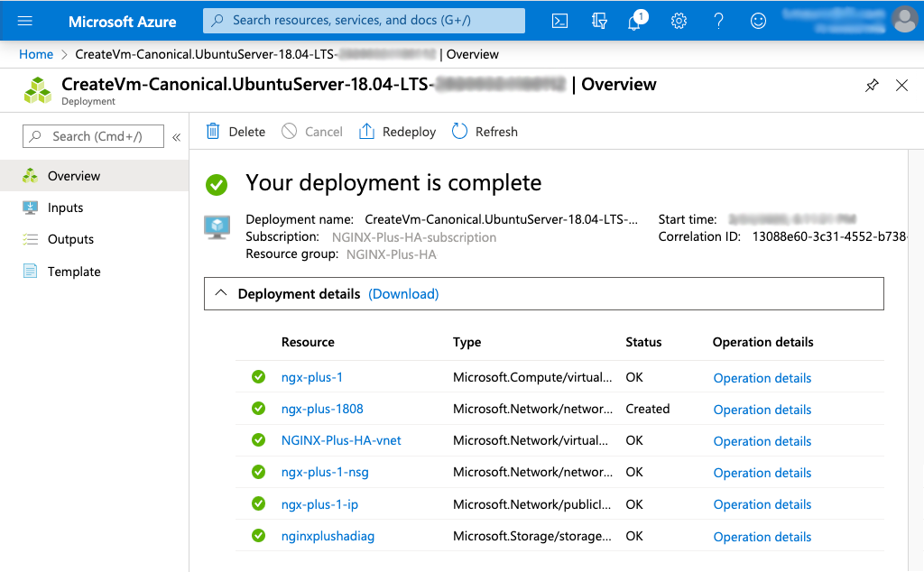924x572 pixels.
Task: Open the portal hamburger menu
Action: tap(25, 20)
